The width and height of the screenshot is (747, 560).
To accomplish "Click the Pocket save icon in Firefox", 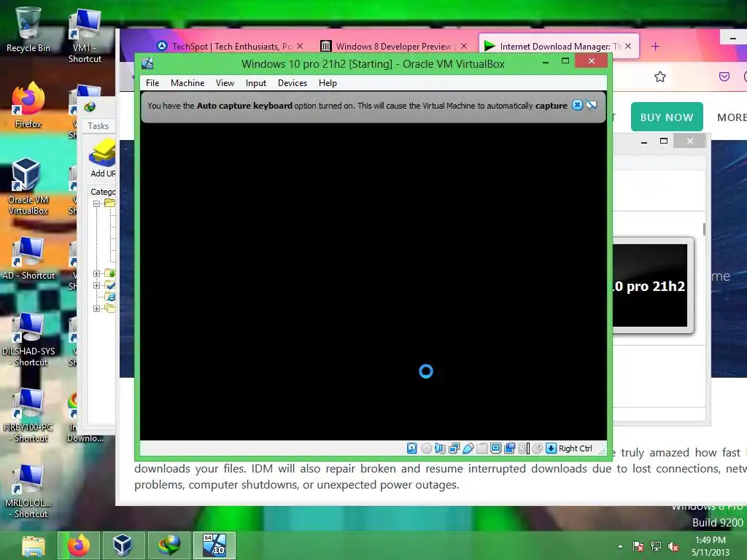I will [x=724, y=77].
